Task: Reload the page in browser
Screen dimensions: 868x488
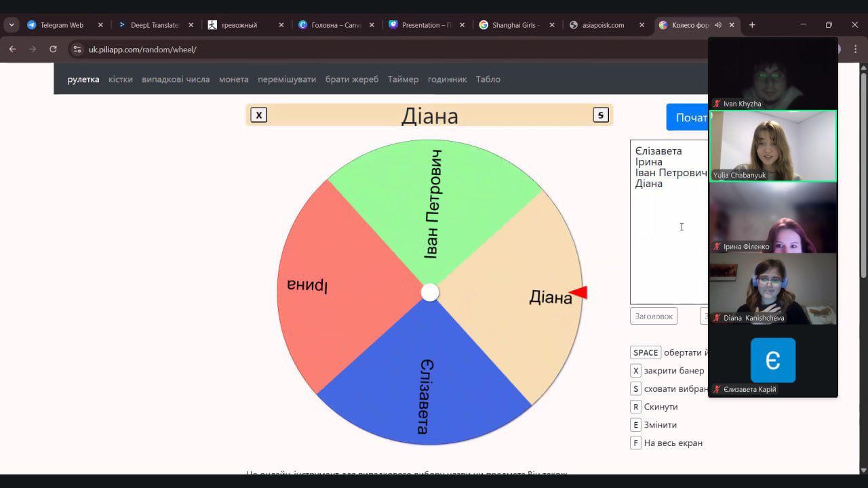Action: [x=53, y=49]
